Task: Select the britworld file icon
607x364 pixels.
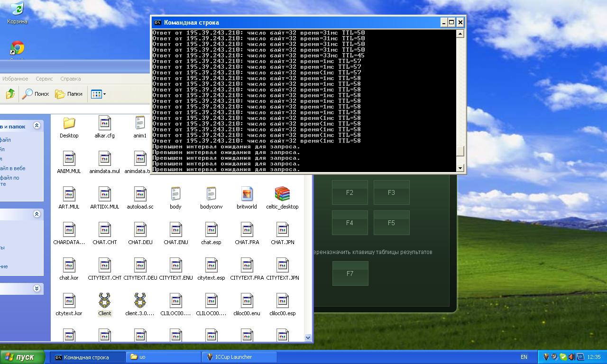Action: tap(247, 194)
